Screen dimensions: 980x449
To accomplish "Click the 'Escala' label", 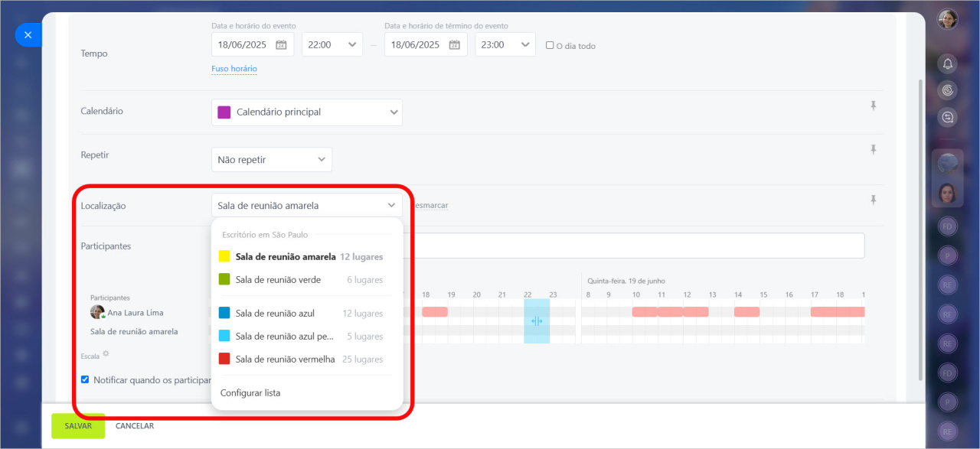I will click(90, 356).
